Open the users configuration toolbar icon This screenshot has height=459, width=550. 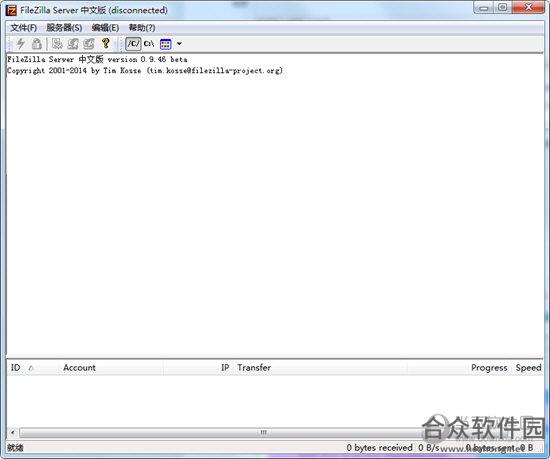pos(73,44)
